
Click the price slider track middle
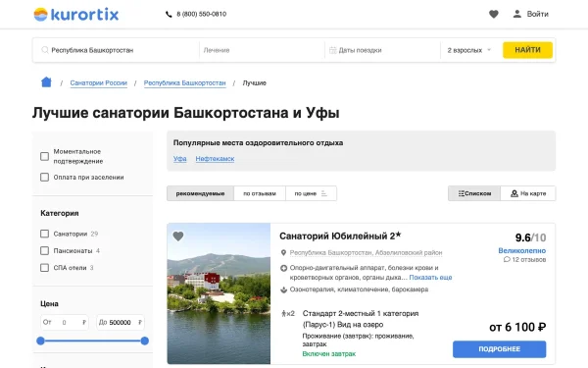[93, 341]
